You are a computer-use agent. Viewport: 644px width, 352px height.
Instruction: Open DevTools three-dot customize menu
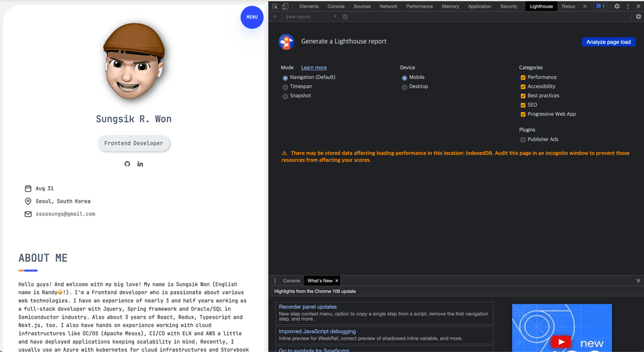click(x=627, y=6)
